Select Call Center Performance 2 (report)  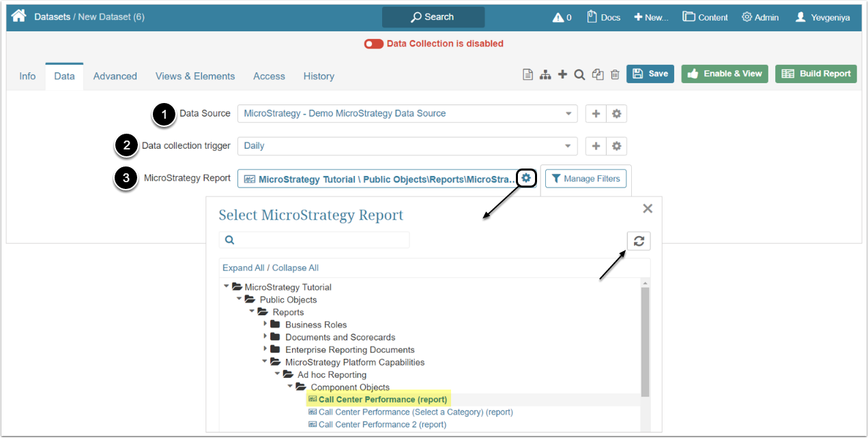click(x=382, y=424)
